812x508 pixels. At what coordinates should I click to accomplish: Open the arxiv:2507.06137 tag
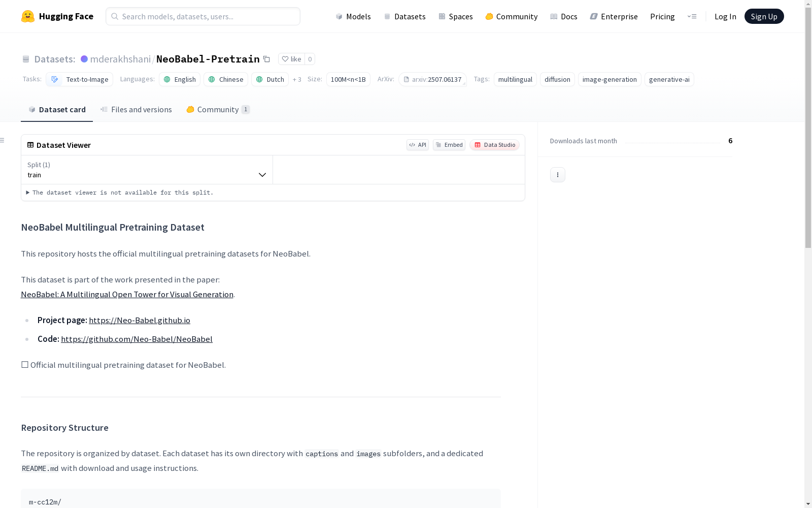pyautogui.click(x=432, y=79)
